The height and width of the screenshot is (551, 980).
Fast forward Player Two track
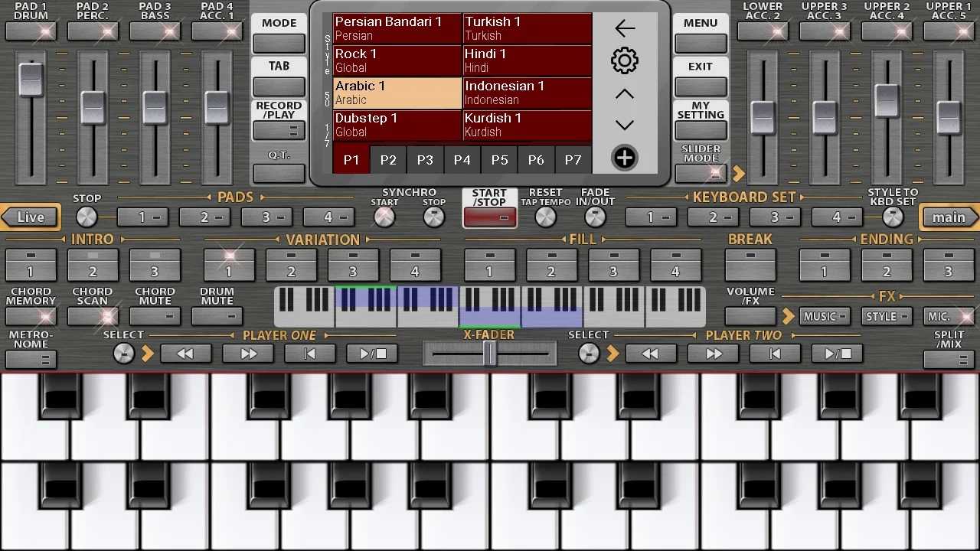[714, 354]
